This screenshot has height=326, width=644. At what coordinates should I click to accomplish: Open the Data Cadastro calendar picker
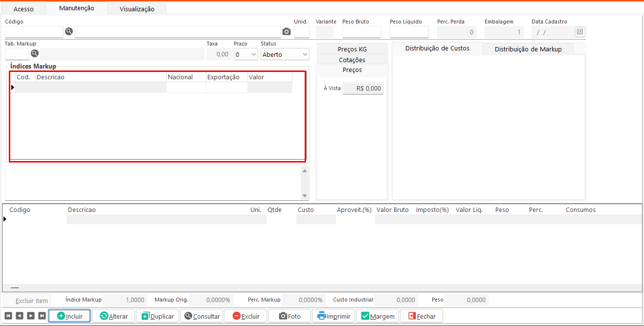pyautogui.click(x=579, y=32)
